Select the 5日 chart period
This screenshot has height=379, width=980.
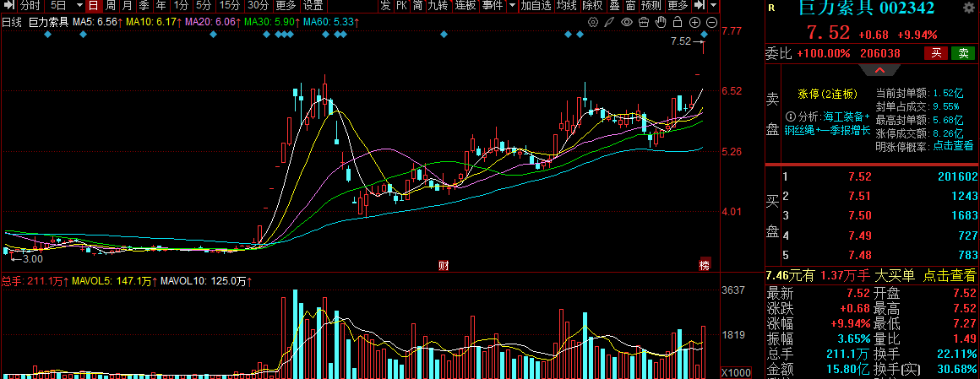tap(58, 6)
